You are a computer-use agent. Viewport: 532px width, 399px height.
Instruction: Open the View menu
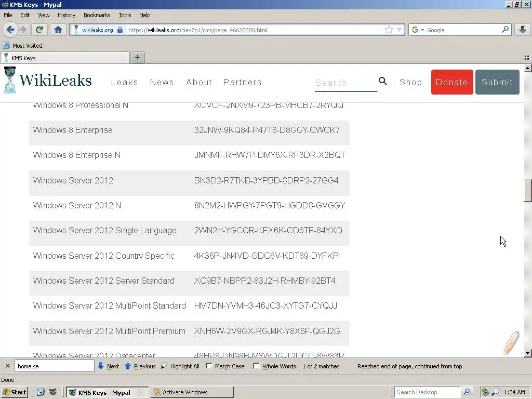(44, 15)
